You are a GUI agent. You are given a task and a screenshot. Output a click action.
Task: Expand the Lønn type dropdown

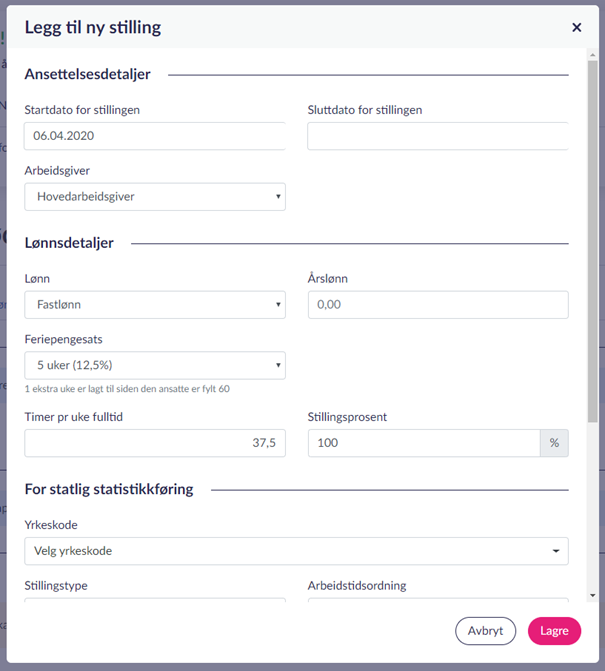[x=155, y=305]
